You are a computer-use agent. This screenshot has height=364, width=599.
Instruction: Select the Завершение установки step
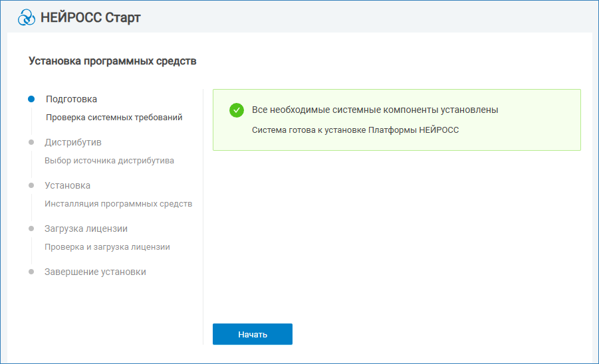[95, 272]
